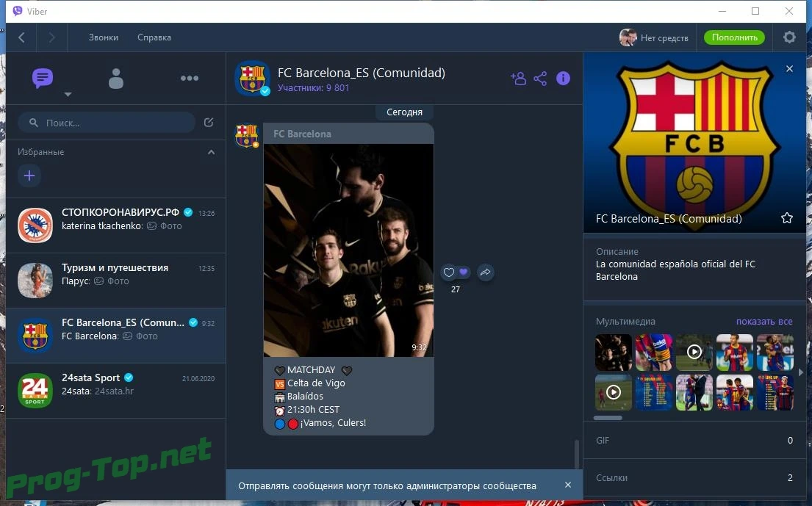The image size is (812, 506).
Task: Open the chats tab icon
Action: pos(43,78)
